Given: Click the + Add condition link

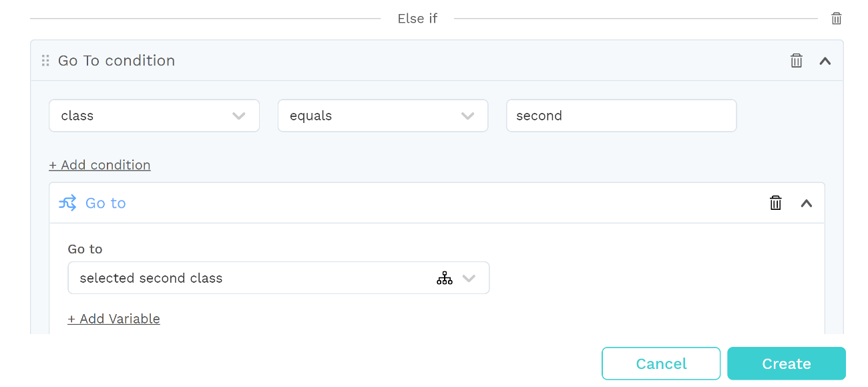Looking at the screenshot, I should click(99, 165).
